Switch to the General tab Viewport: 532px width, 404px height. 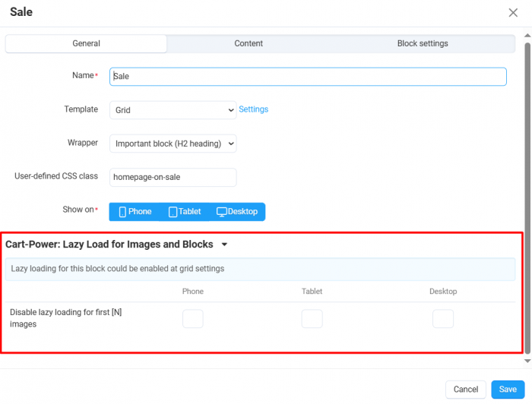point(86,44)
